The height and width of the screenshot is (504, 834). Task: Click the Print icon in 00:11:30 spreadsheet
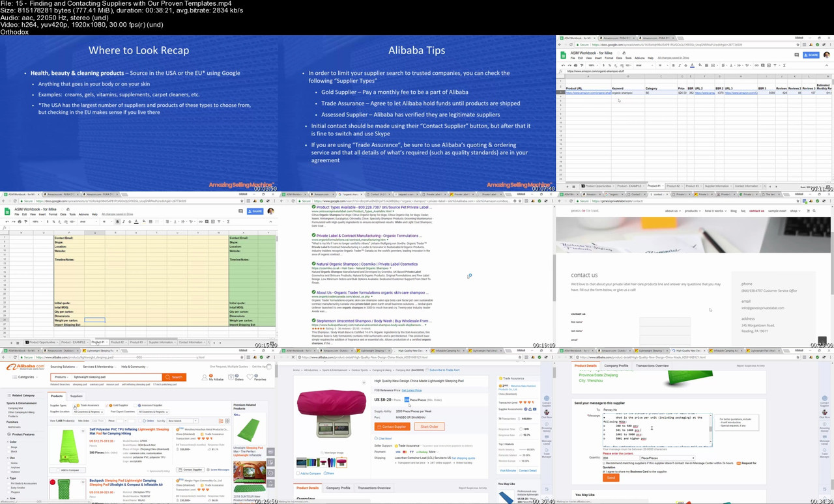575,65
